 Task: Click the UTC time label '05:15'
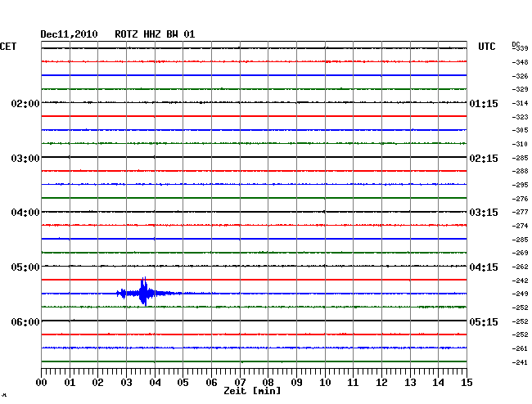pyautogui.click(x=484, y=321)
